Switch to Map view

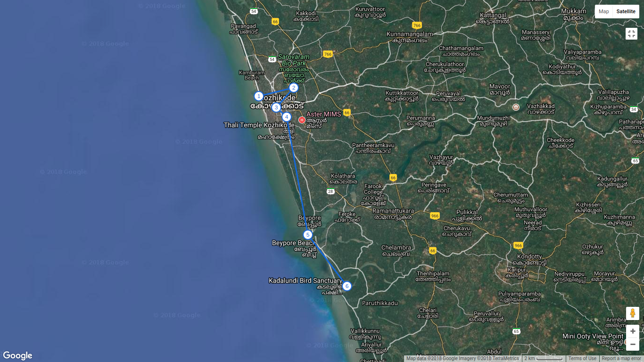[603, 11]
